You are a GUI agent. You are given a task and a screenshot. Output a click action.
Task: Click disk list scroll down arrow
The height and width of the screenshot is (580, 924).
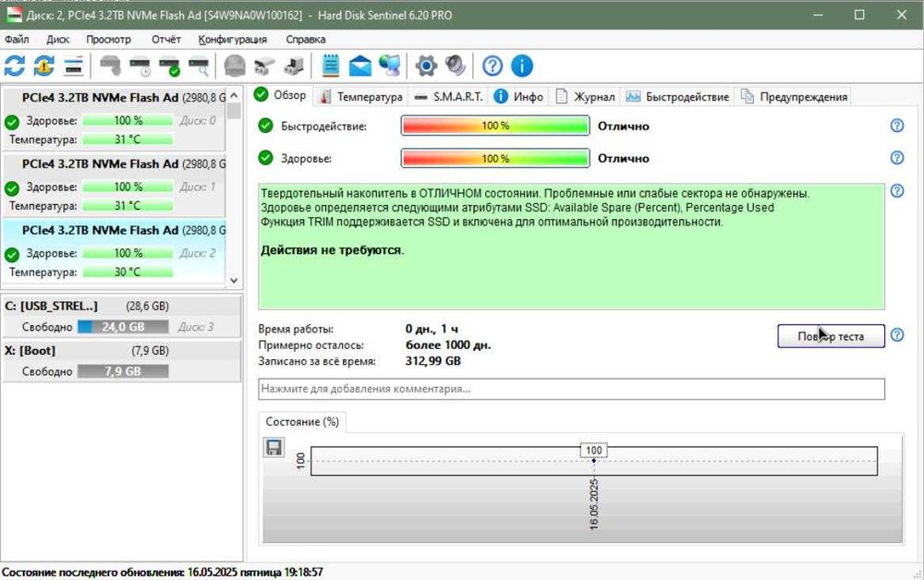tap(234, 280)
